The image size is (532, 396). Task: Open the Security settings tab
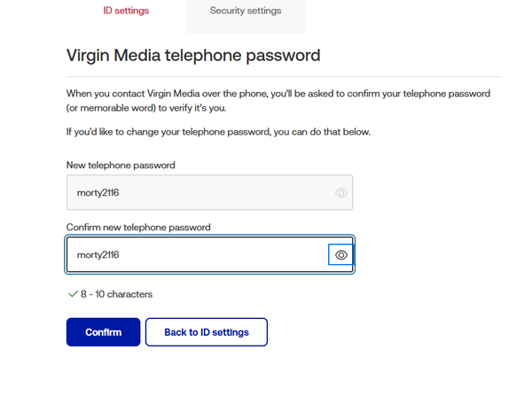pos(246,11)
